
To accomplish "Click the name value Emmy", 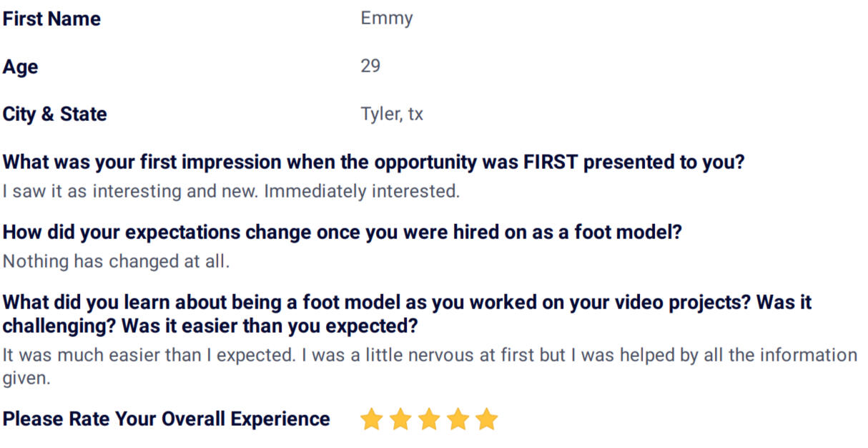I will coord(387,19).
